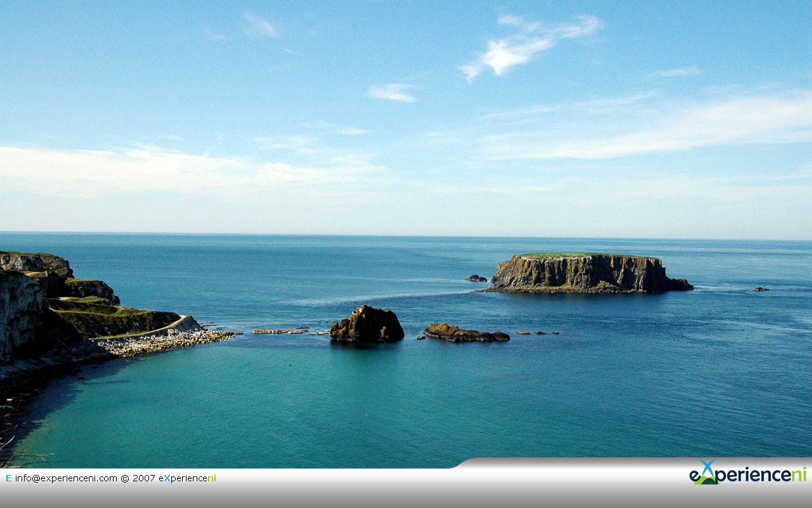The image size is (812, 508).
Task: Click the green hill icon under the logo's X
Action: (x=705, y=480)
